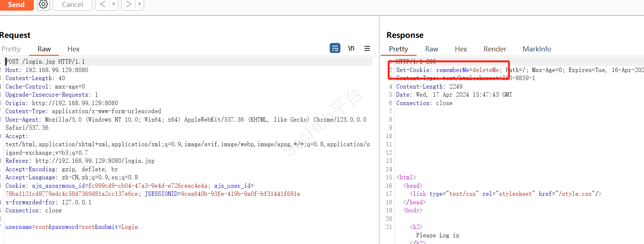Select the Pretty tab in the Response panel
The image size is (644, 244).
tap(398, 49)
